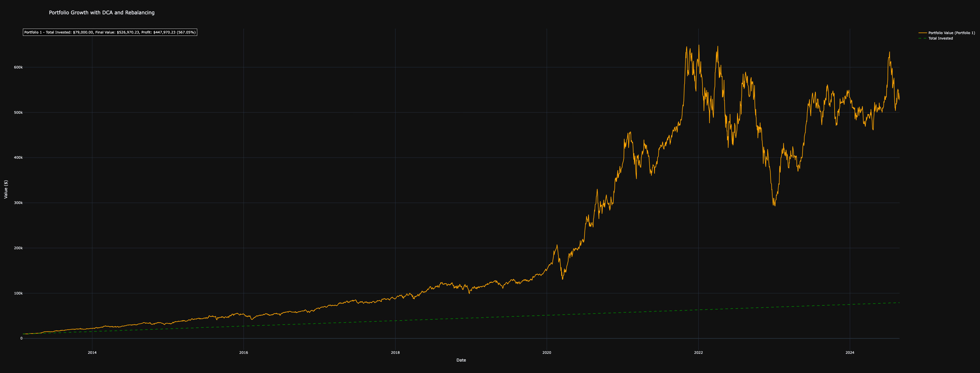
Task: Click the 0 y-axis tick label
Action: tap(21, 338)
